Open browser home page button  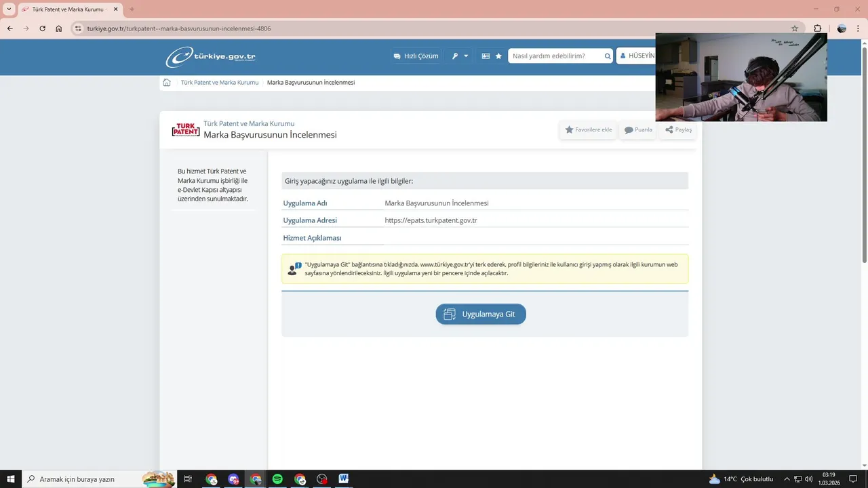click(58, 28)
